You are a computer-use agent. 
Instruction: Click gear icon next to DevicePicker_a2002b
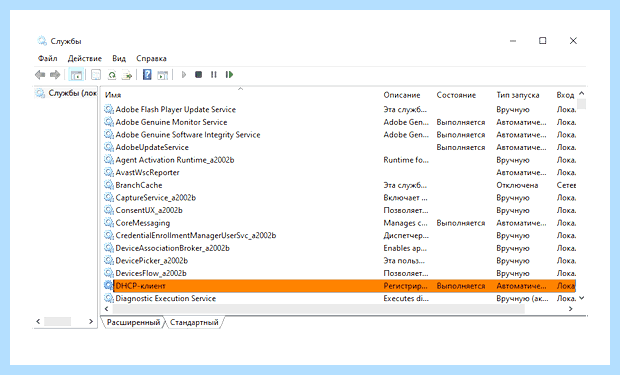pyautogui.click(x=109, y=260)
